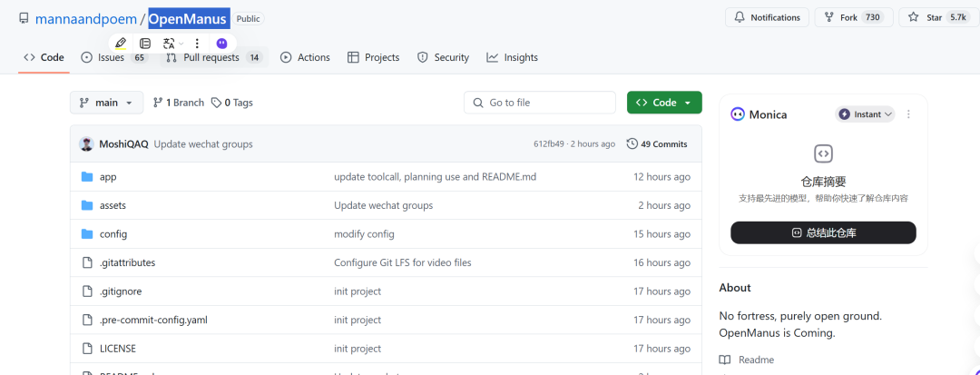Open 'init project' commit in .gitignore row
This screenshot has height=375, width=980.
[x=358, y=291]
